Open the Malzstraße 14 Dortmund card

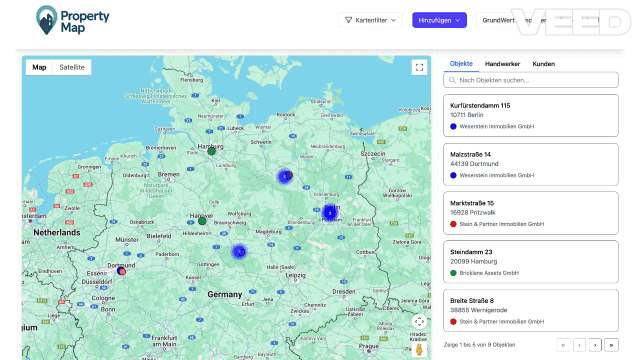pyautogui.click(x=531, y=164)
